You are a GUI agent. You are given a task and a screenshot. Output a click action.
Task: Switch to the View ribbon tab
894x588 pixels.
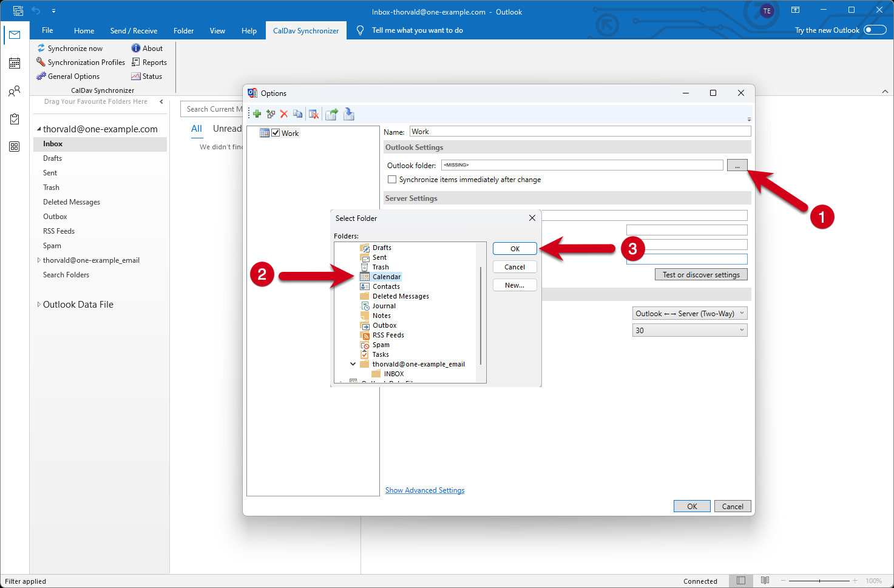pyautogui.click(x=217, y=31)
